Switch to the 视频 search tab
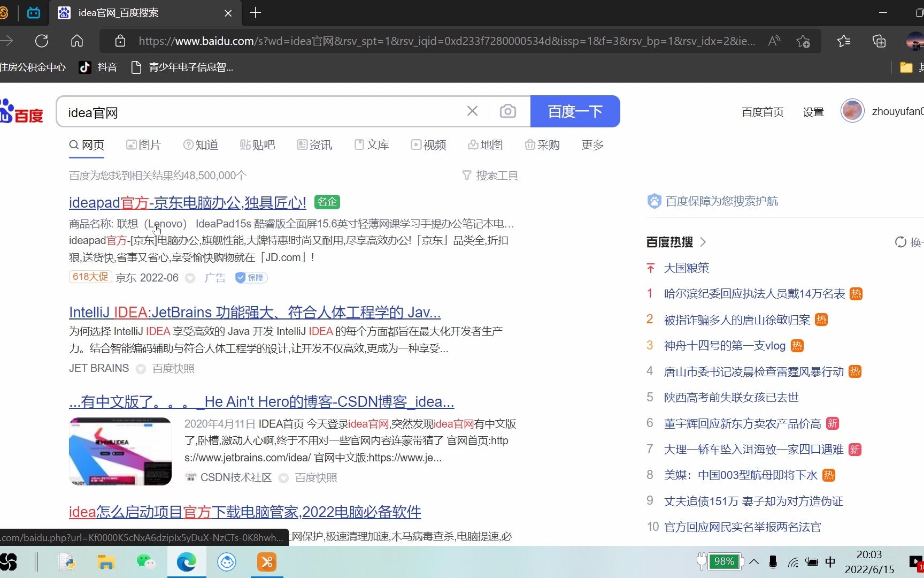This screenshot has height=578, width=924. (x=428, y=145)
